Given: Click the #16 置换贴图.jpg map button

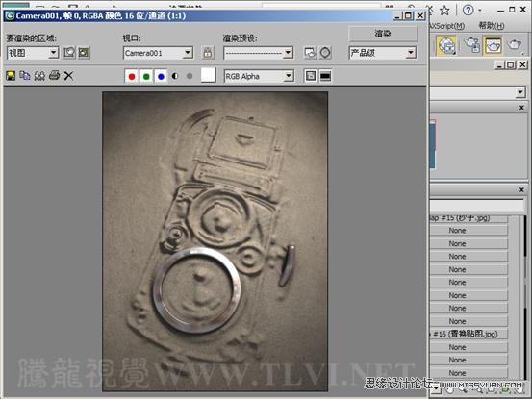Looking at the screenshot, I should coord(469,334).
